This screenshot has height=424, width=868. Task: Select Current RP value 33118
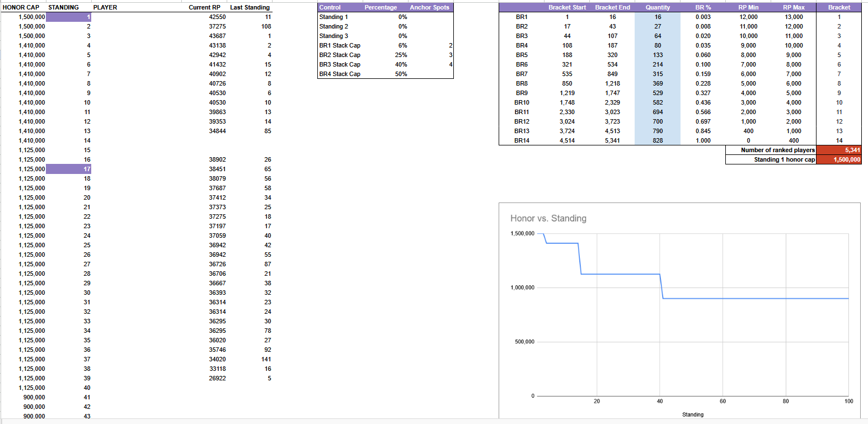(x=217, y=369)
